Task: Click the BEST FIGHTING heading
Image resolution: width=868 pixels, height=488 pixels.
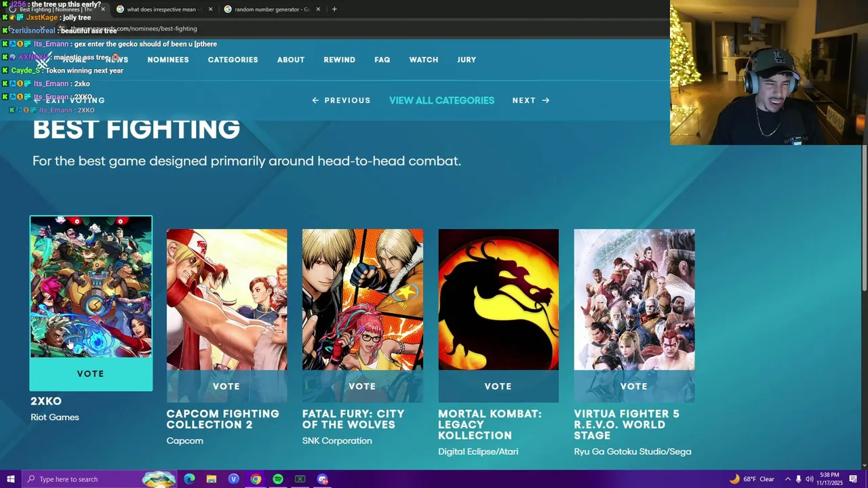Action: click(x=136, y=129)
